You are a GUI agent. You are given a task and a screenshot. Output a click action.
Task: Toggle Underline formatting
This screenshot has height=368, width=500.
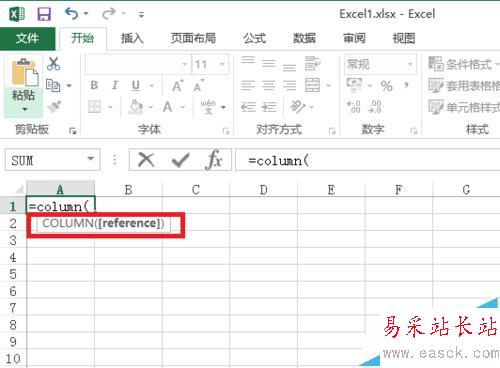pyautogui.click(x=136, y=86)
